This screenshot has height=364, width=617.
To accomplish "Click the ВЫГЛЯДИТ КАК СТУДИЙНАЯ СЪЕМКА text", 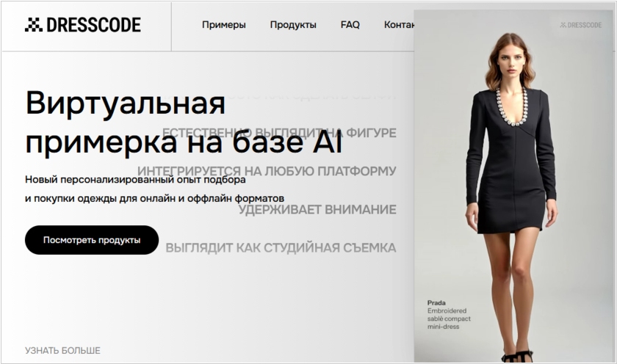I will point(281,248).
